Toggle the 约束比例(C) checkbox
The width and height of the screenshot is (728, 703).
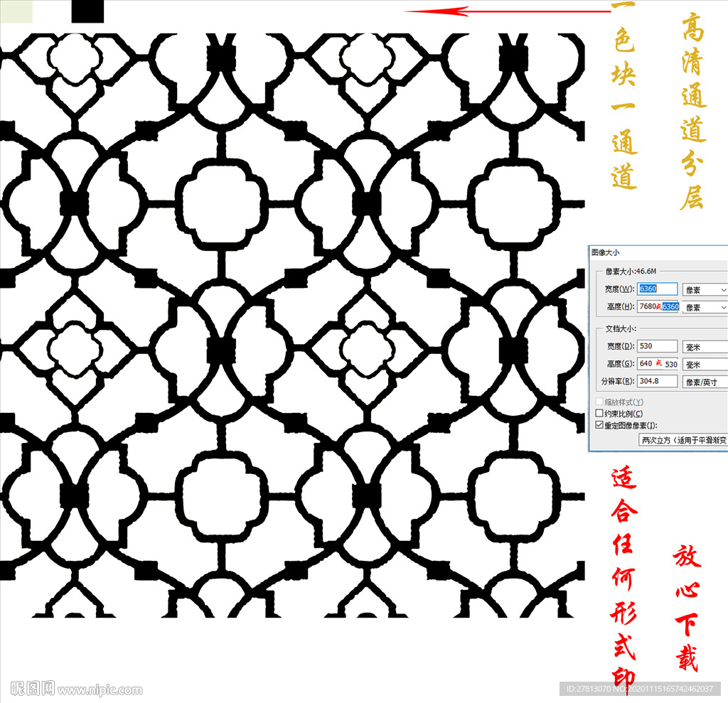(x=599, y=413)
